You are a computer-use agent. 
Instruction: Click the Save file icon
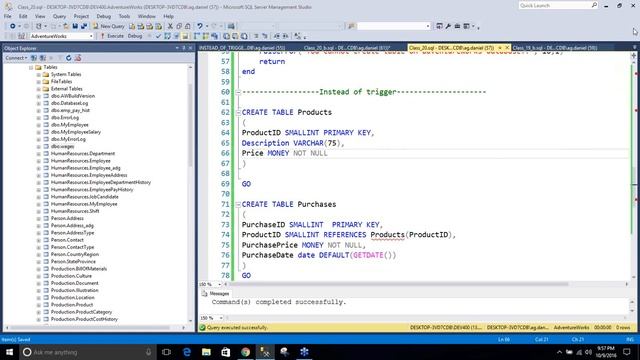pos(75,26)
